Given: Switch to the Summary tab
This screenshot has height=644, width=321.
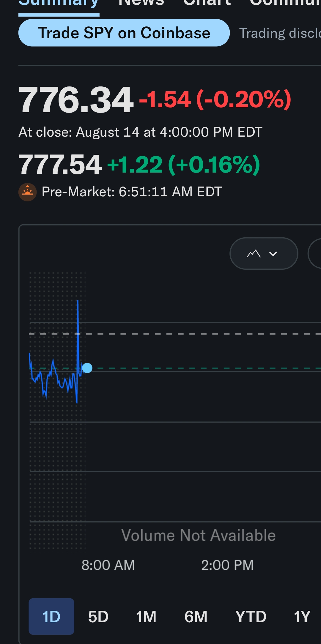Looking at the screenshot, I should 59,4.
